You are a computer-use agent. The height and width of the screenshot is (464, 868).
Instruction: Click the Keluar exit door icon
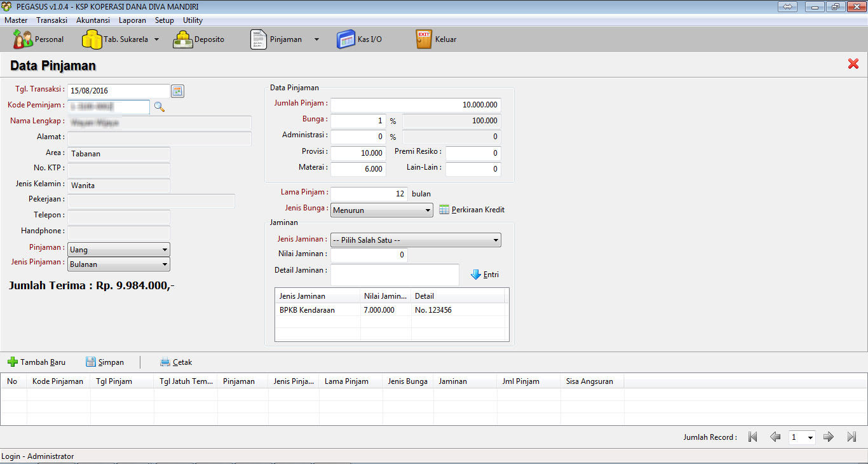click(424, 39)
